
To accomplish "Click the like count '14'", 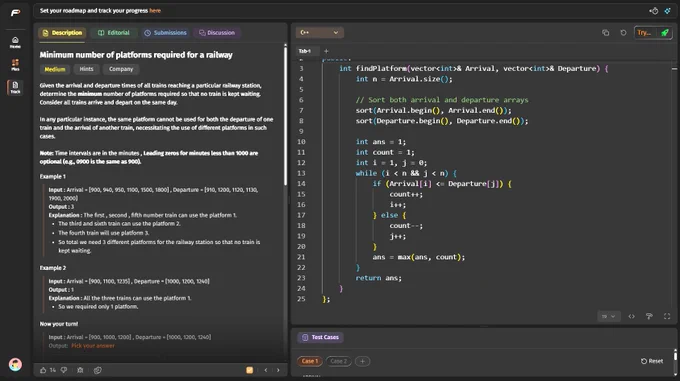I will click(x=52, y=370).
